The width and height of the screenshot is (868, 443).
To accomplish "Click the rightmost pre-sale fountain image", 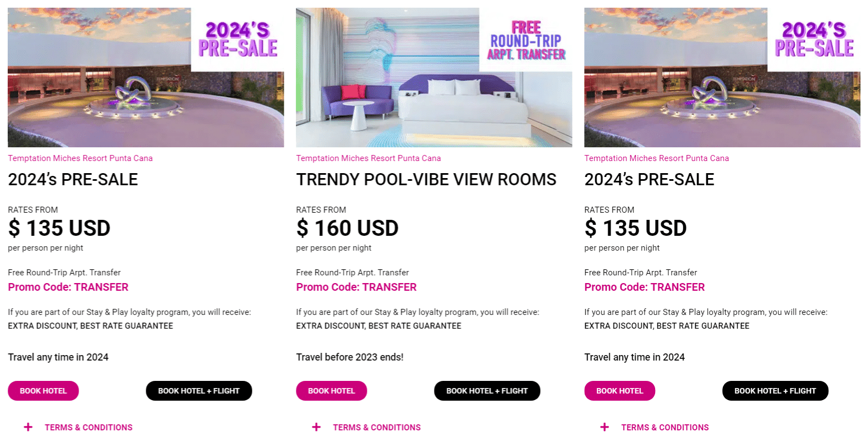I will (722, 77).
